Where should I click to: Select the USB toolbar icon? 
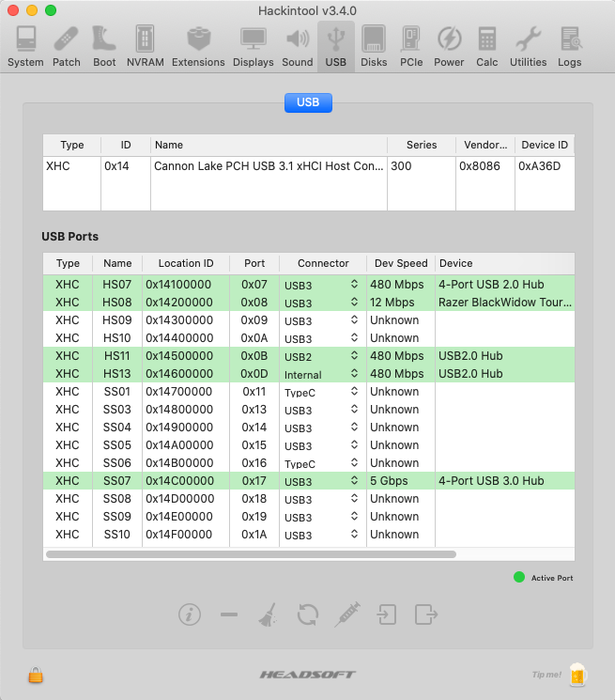pos(336,46)
